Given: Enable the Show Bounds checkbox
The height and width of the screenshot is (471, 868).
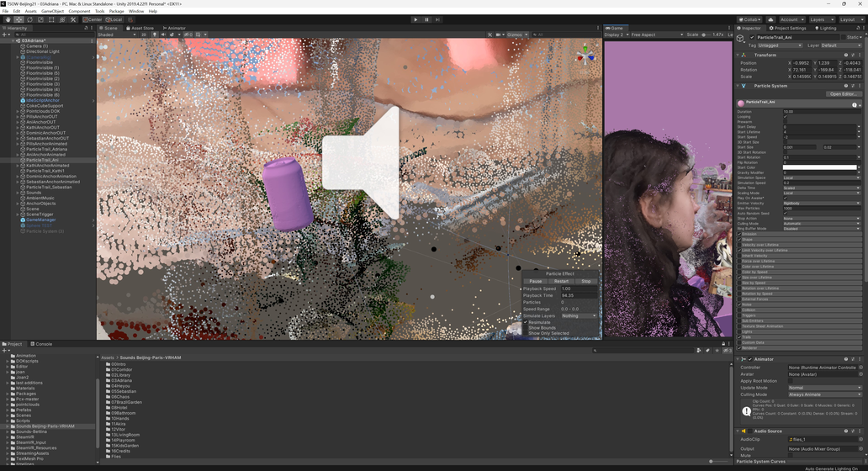Looking at the screenshot, I should coord(527,328).
